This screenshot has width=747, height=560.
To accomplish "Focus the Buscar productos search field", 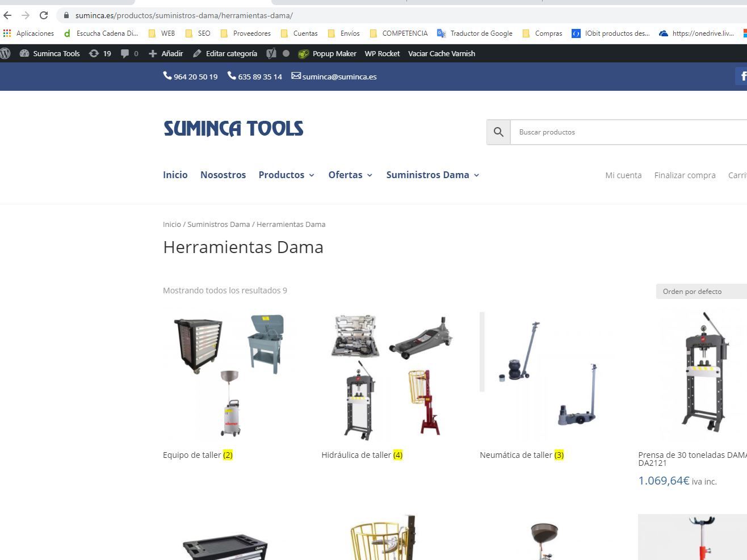I will pos(628,132).
